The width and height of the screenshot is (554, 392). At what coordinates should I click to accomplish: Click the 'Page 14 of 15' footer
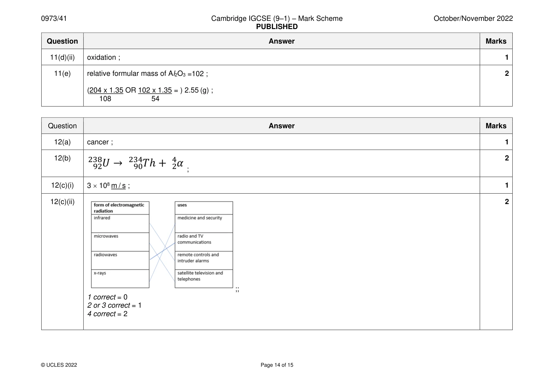point(277,365)
